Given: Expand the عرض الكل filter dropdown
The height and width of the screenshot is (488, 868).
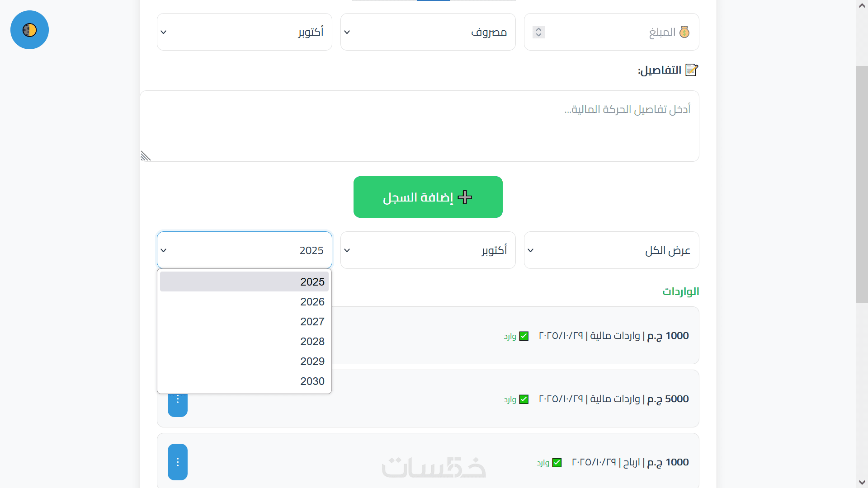Looking at the screenshot, I should click(x=611, y=250).
